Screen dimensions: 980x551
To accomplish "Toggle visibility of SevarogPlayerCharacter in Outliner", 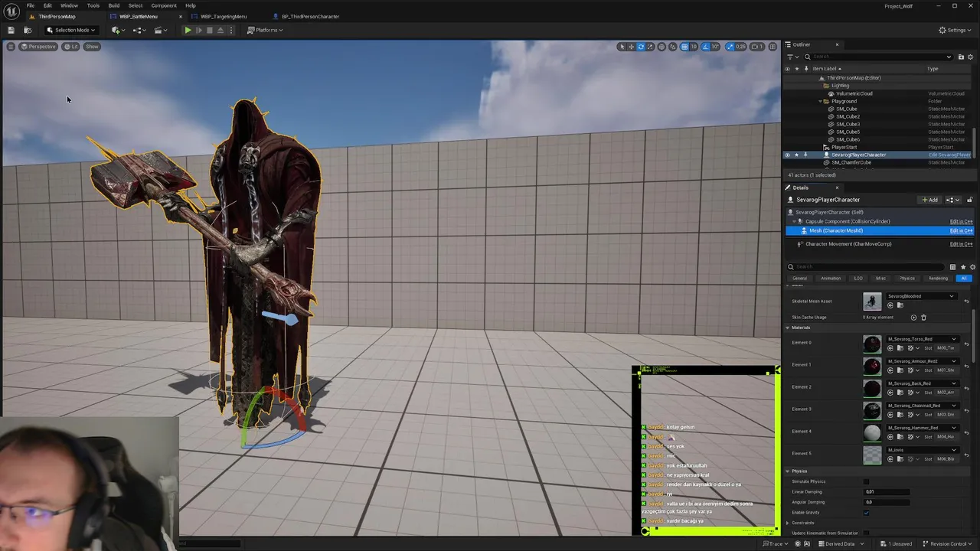I will click(x=787, y=155).
